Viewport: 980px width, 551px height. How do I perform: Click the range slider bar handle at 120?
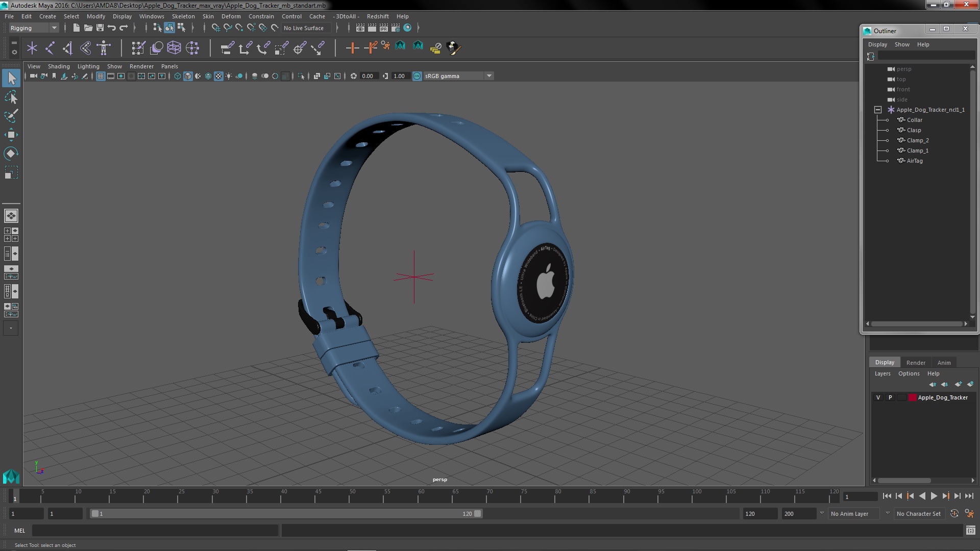477,514
